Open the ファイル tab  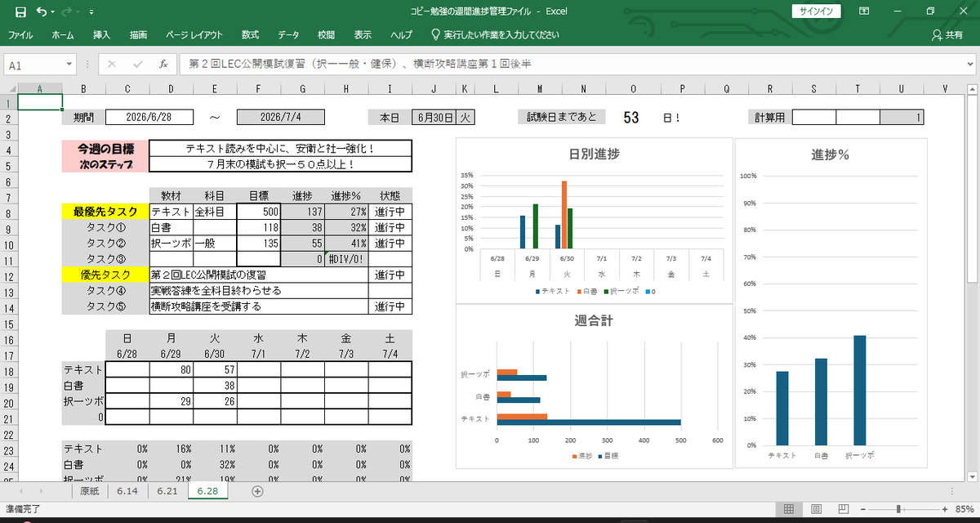click(x=20, y=35)
